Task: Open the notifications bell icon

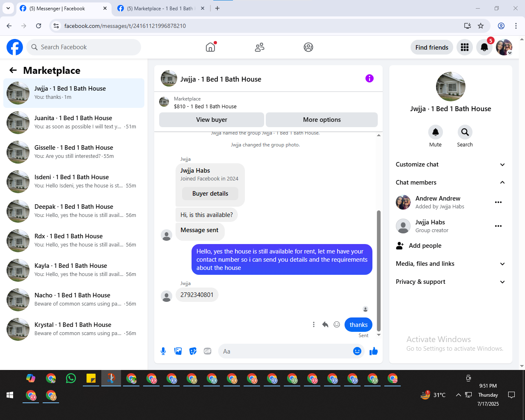Action: pyautogui.click(x=484, y=47)
